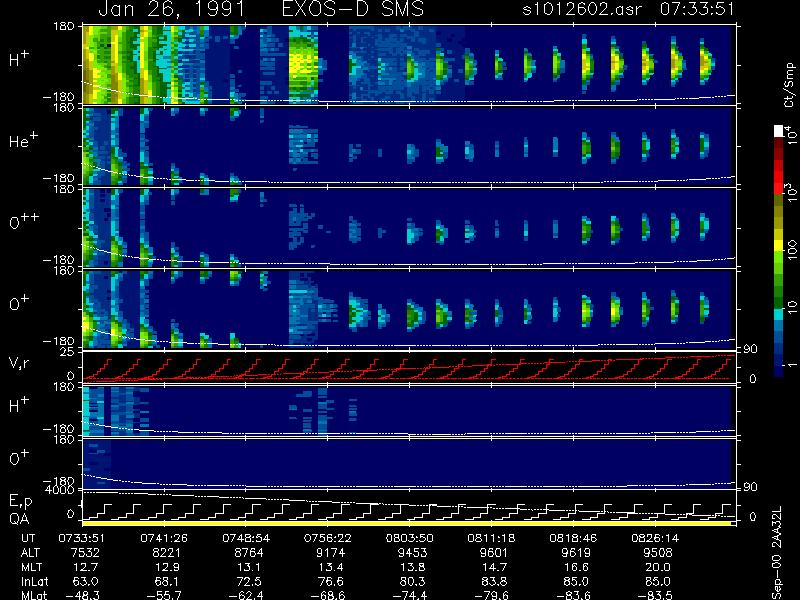Screen dimensions: 800x600
Task: Click the white cap atop the colorbar
Action: coord(779,131)
